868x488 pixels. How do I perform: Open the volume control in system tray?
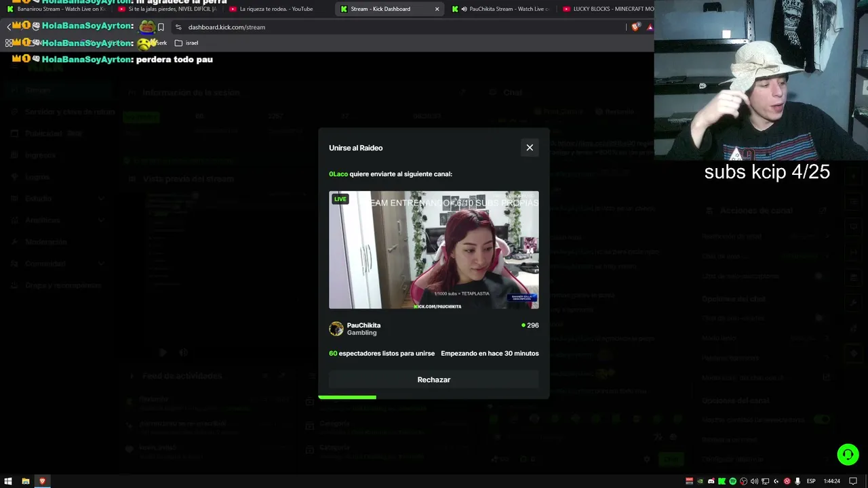click(754, 481)
